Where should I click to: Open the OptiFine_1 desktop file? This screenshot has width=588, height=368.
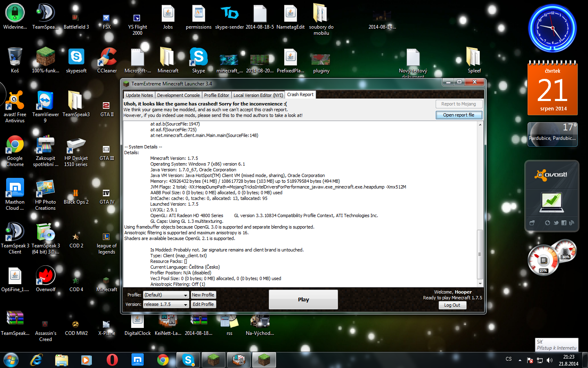pos(15,279)
